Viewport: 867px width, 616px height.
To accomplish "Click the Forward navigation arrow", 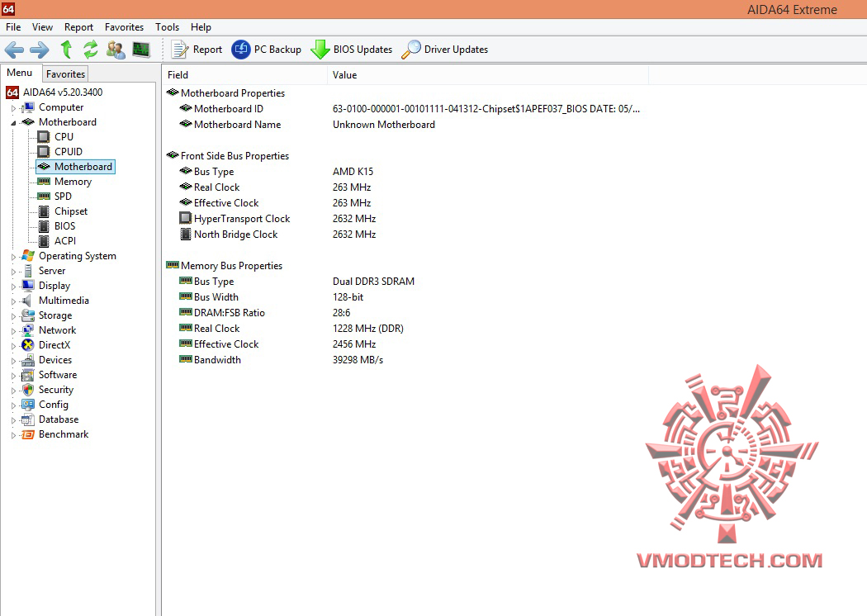I will [x=40, y=50].
